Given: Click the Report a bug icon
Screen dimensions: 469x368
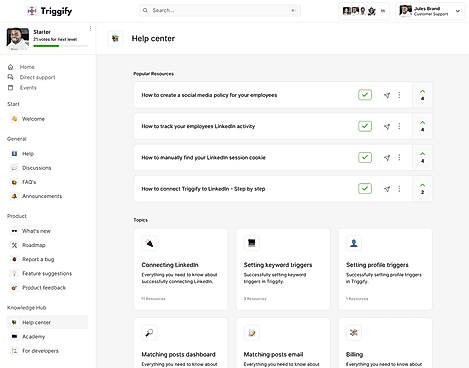Looking at the screenshot, I should [14, 259].
